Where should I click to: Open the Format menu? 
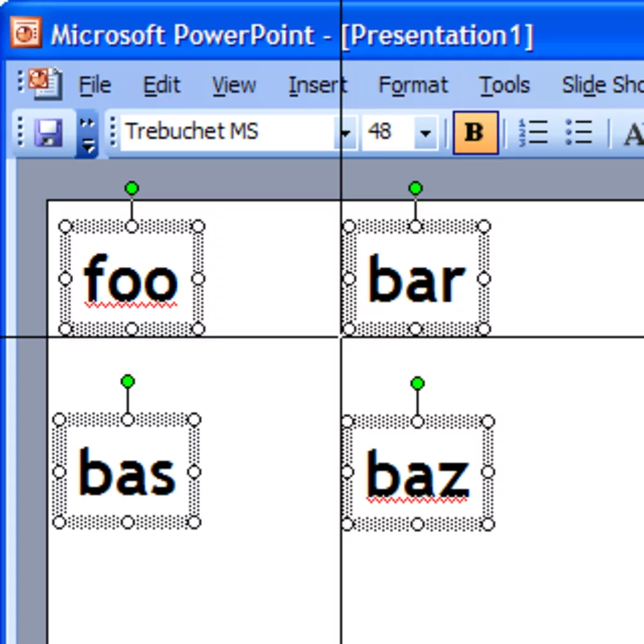[413, 85]
